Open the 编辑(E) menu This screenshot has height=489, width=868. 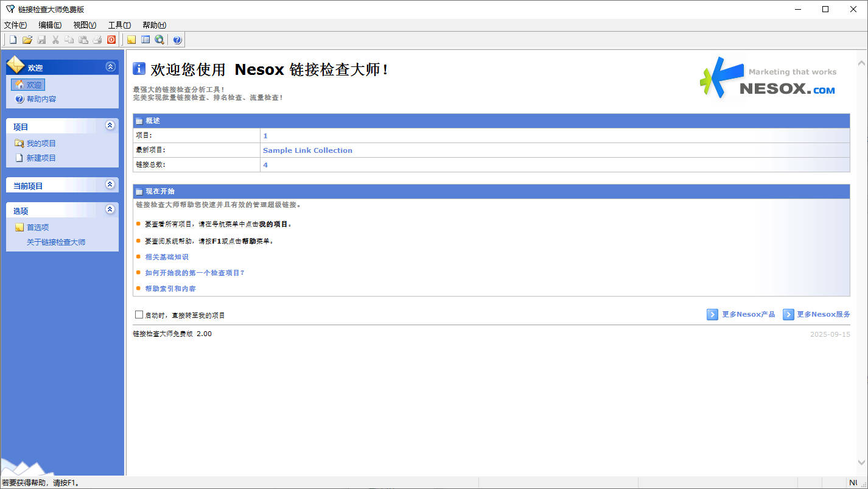(50, 25)
